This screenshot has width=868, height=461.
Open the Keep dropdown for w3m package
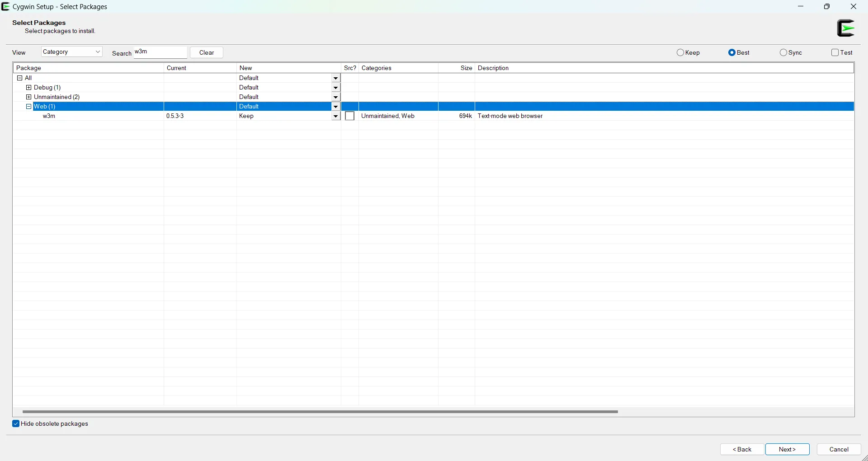pos(335,116)
